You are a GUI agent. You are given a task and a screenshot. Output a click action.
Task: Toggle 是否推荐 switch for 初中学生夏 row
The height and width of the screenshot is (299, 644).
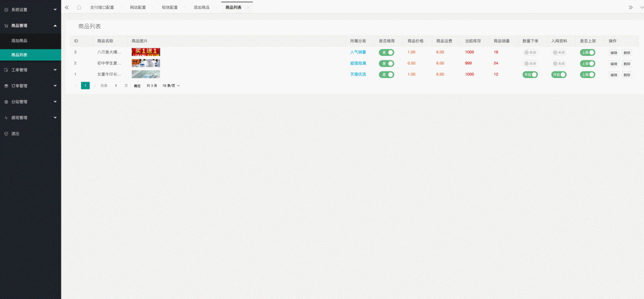[x=386, y=63]
